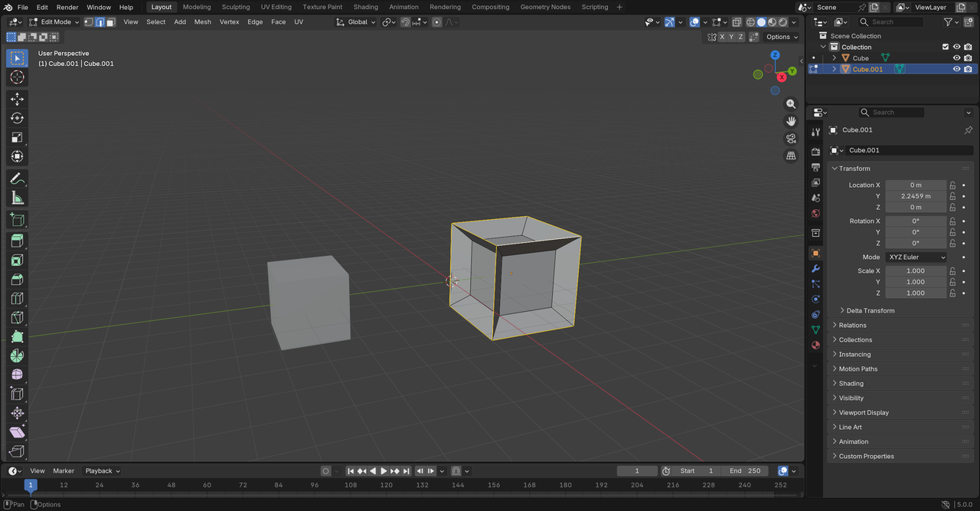Enable vertex select mode
Image resolution: width=980 pixels, height=511 pixels.
coord(89,21)
